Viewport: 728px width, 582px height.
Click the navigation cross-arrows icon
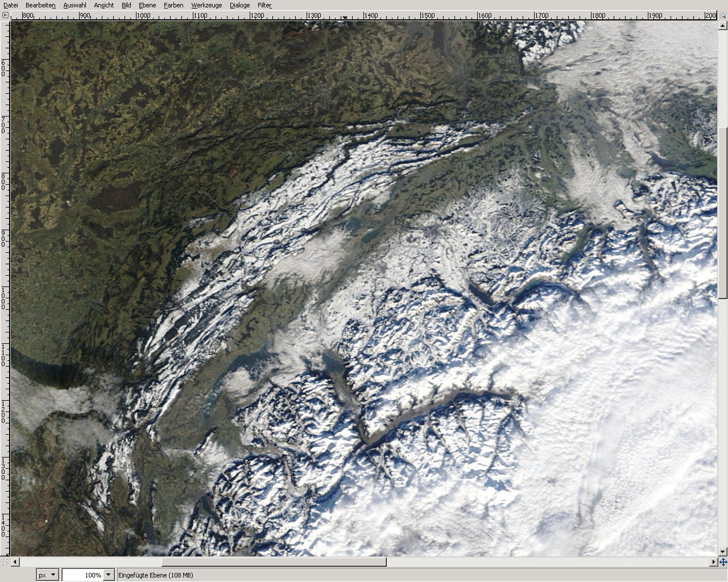point(723,562)
